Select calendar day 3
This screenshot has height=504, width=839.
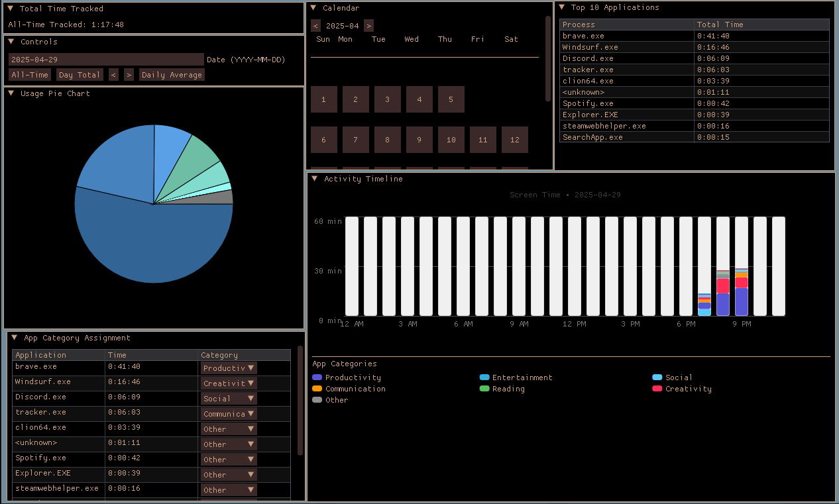click(x=388, y=99)
